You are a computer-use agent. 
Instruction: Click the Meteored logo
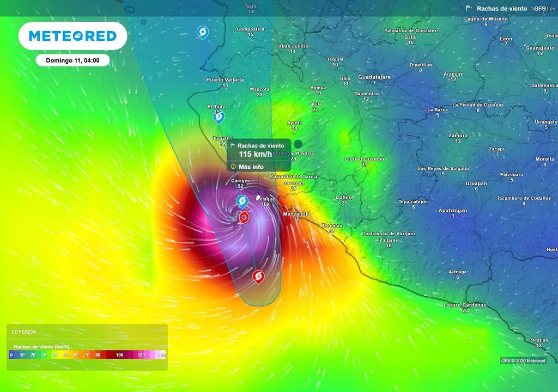coord(72,36)
